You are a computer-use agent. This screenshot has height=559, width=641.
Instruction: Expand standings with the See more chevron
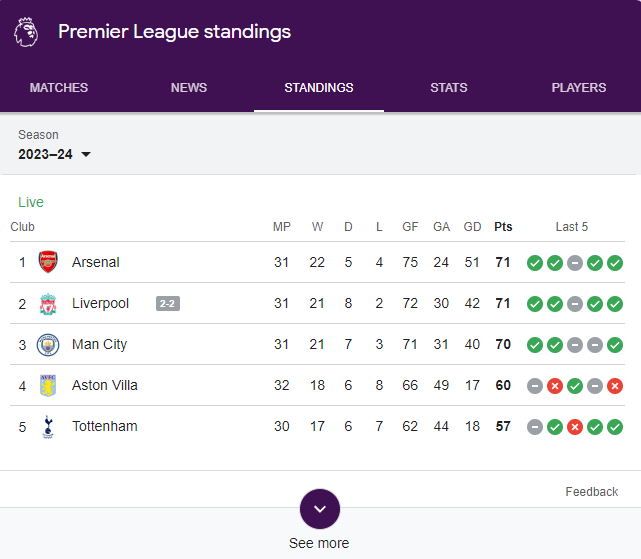(320, 509)
